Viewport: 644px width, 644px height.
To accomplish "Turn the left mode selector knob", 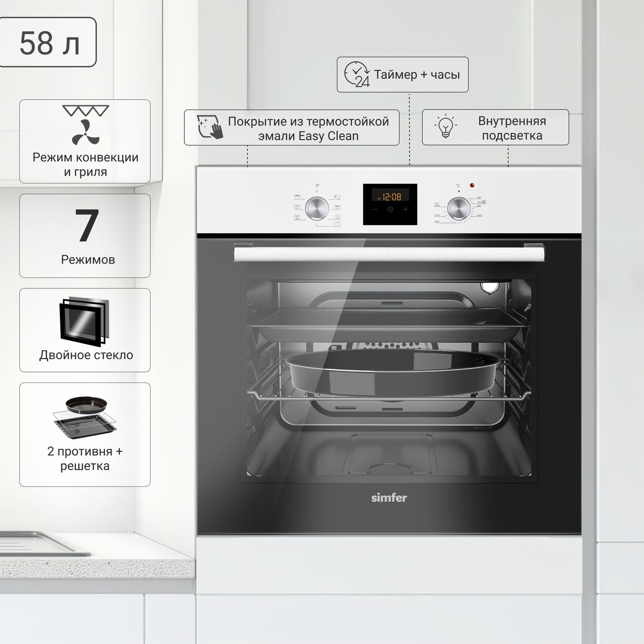I will (317, 208).
